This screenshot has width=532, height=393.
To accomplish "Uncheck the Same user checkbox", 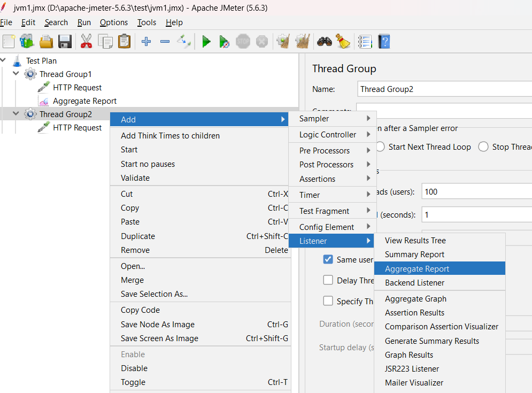I will (x=328, y=260).
